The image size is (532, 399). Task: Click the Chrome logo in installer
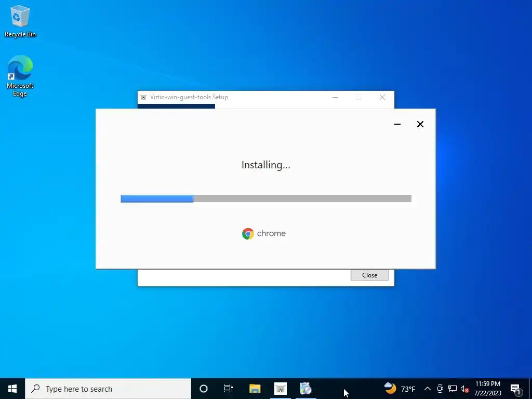pyautogui.click(x=248, y=233)
